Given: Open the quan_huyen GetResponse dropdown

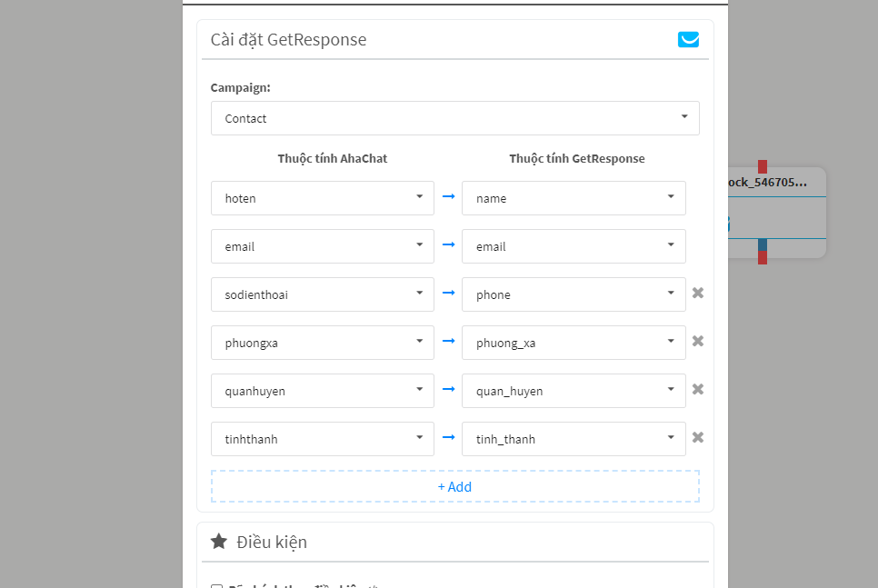Looking at the screenshot, I should (x=574, y=391).
